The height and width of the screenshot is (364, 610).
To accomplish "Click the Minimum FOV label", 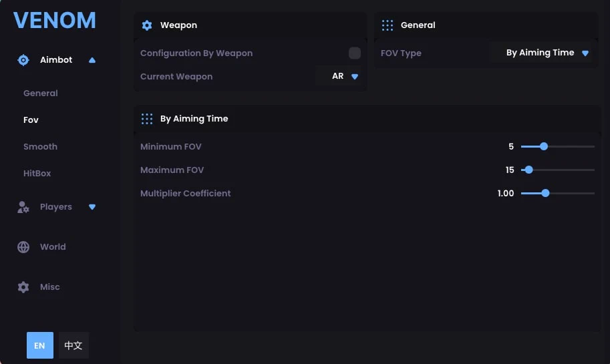I will 171,147.
